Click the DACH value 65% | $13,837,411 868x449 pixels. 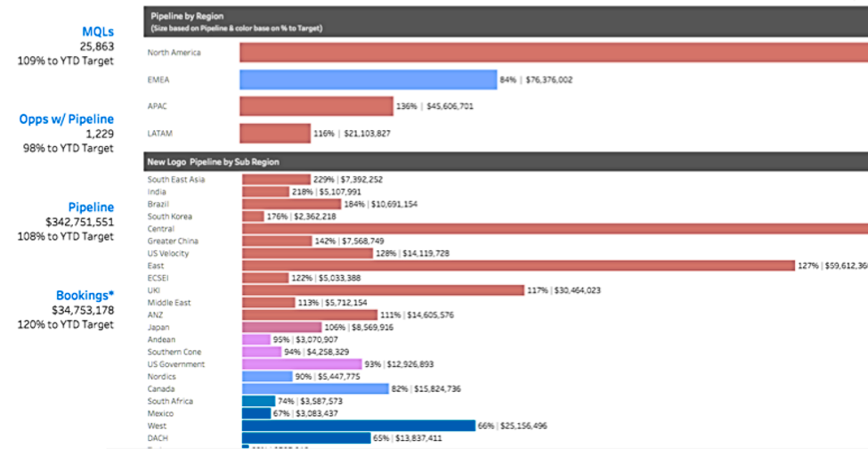410,438
